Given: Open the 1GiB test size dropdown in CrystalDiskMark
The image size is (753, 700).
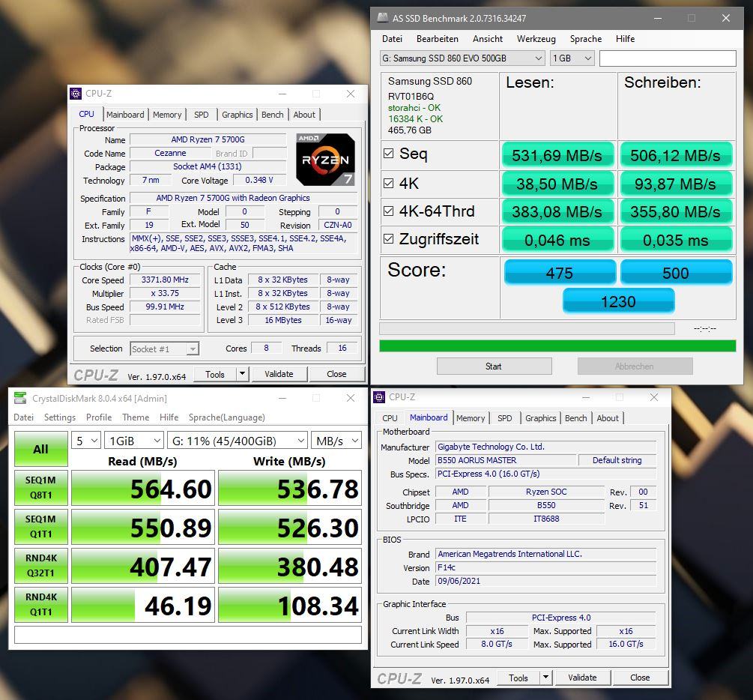Looking at the screenshot, I should (134, 441).
